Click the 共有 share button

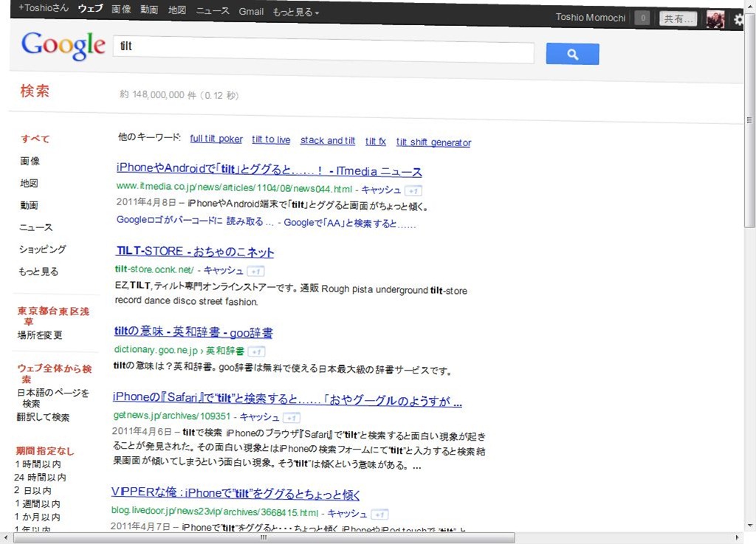[x=678, y=18]
